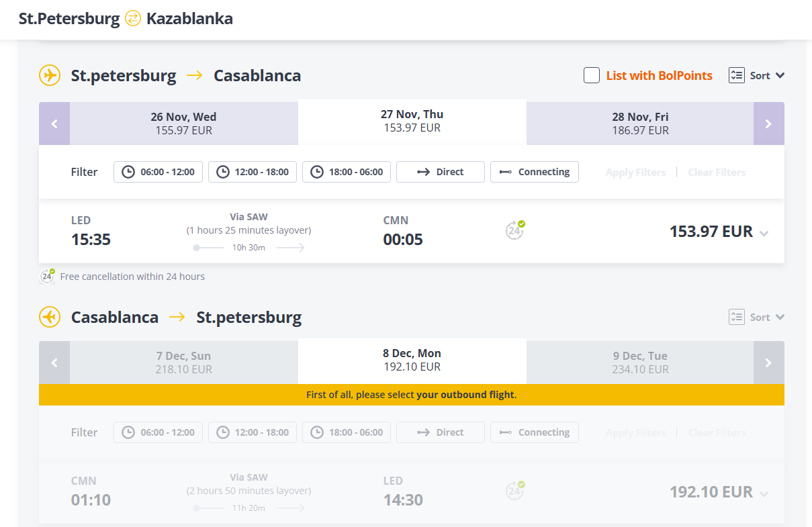The width and height of the screenshot is (812, 527).
Task: Expand the 153.97 EUR flight details chevron
Action: 764,234
